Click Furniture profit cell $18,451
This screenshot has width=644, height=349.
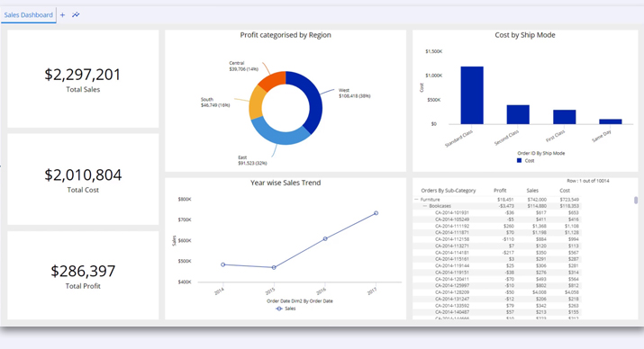click(505, 200)
